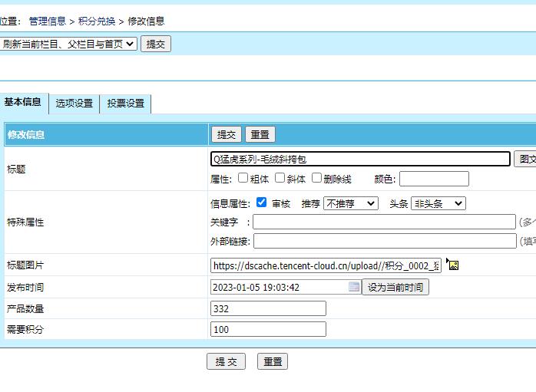Viewport: 536px width, 392px height.
Task: Check the 删除线 strikethrough option
Action: click(x=316, y=178)
